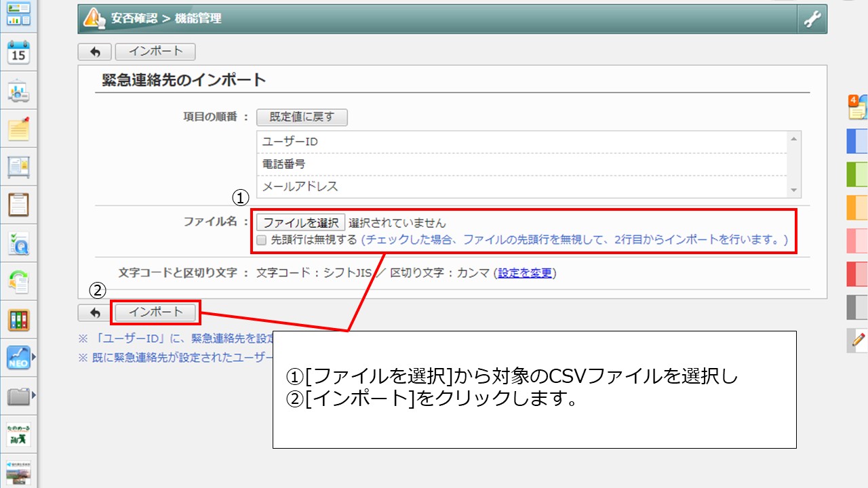
Task: Open the たのめーる icon in the sidebar
Action: (x=18, y=434)
